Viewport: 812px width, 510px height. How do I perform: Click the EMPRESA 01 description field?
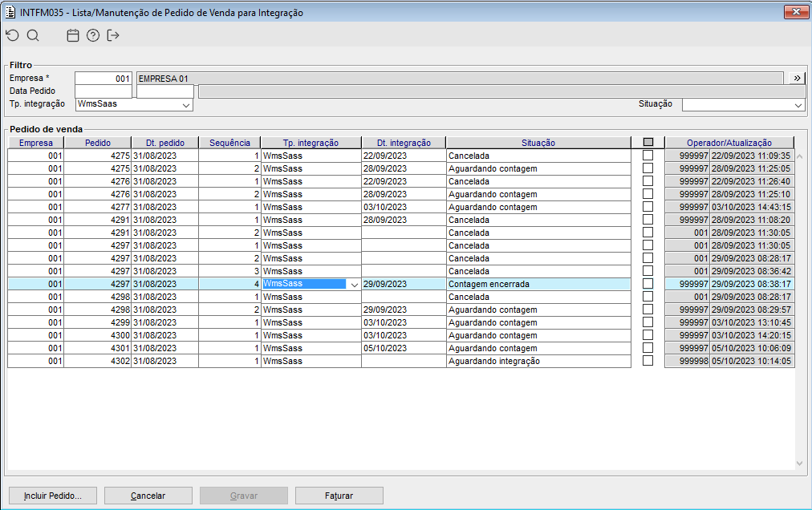coord(460,78)
